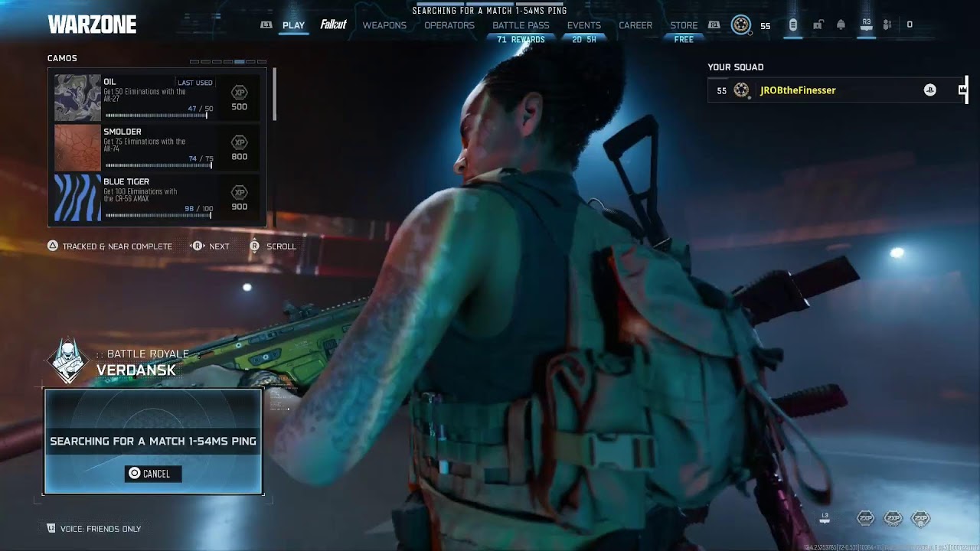Click the first 2XP token icon
The image size is (980, 551).
(866, 518)
